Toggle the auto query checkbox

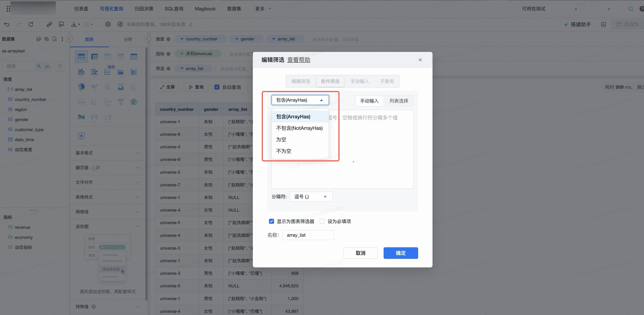(217, 87)
